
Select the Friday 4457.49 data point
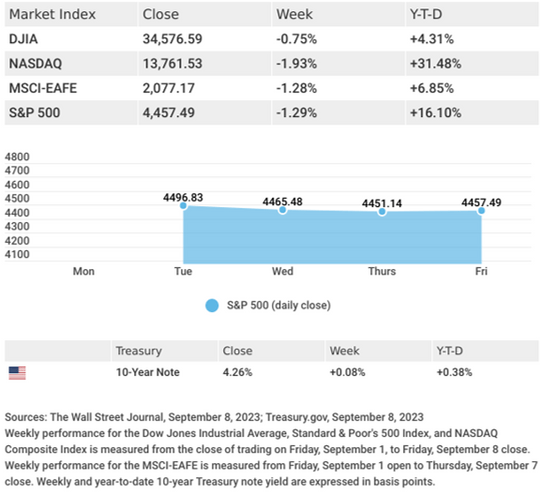coord(481,211)
